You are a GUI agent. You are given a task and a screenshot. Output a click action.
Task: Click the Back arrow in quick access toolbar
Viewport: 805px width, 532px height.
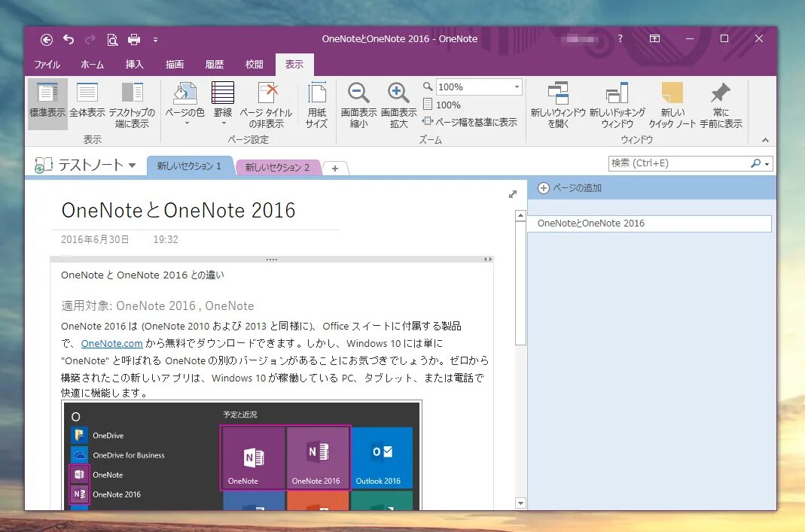46,39
